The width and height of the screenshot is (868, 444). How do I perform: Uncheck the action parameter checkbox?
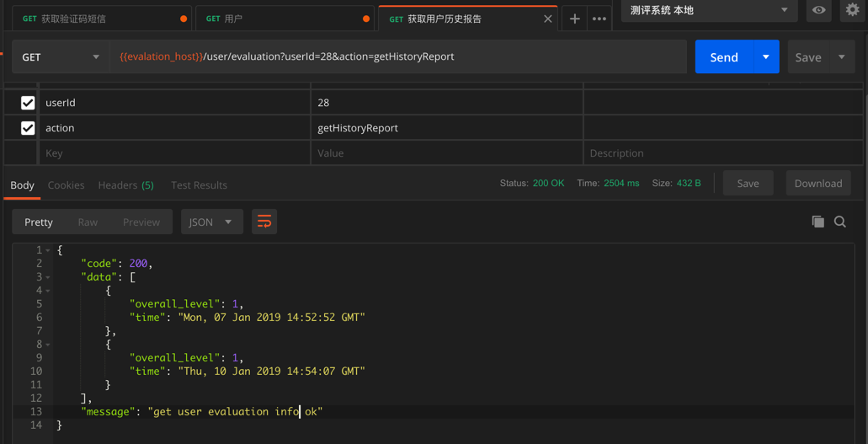click(28, 128)
